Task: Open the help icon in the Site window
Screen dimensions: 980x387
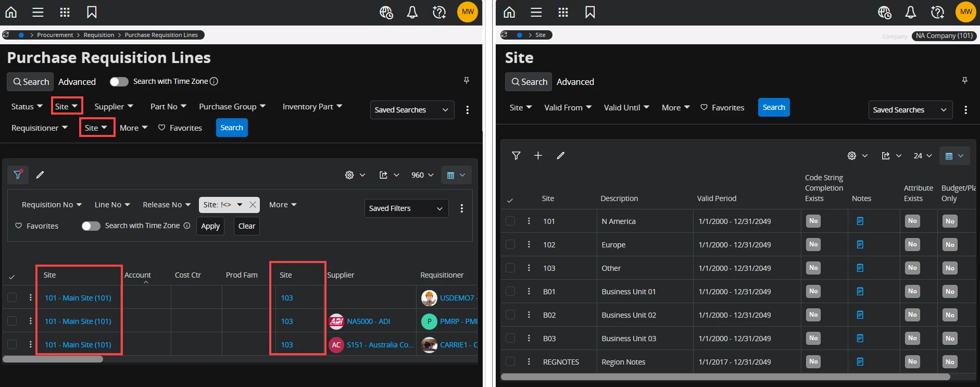Action: 938,12
